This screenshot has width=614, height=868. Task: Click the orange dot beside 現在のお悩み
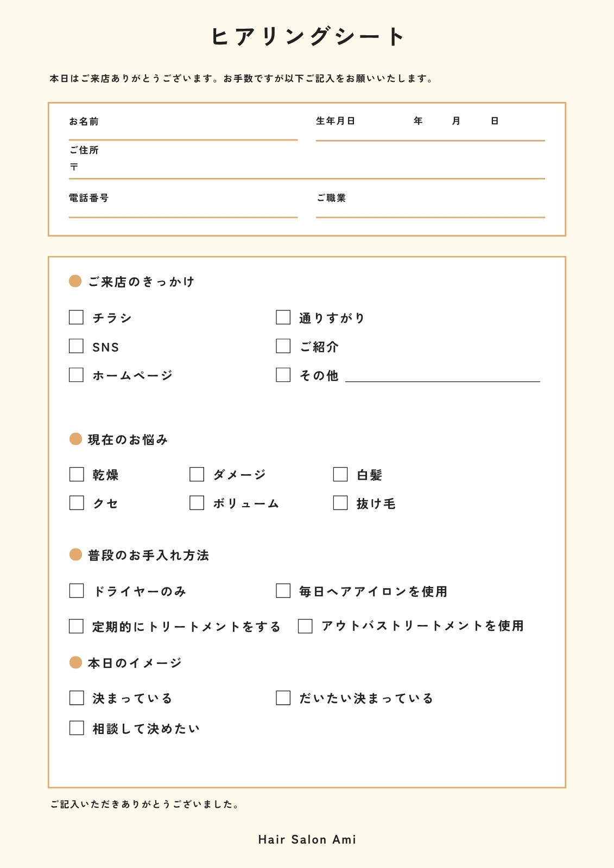pos(75,439)
